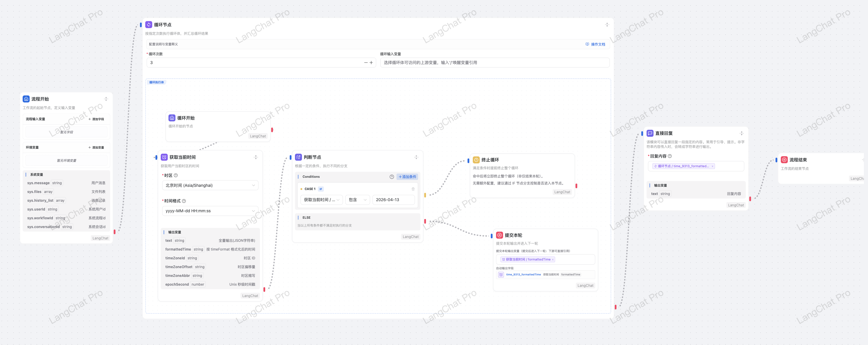Open the 包含 operator dropdown
Screen dimensions: 868x345
357,200
